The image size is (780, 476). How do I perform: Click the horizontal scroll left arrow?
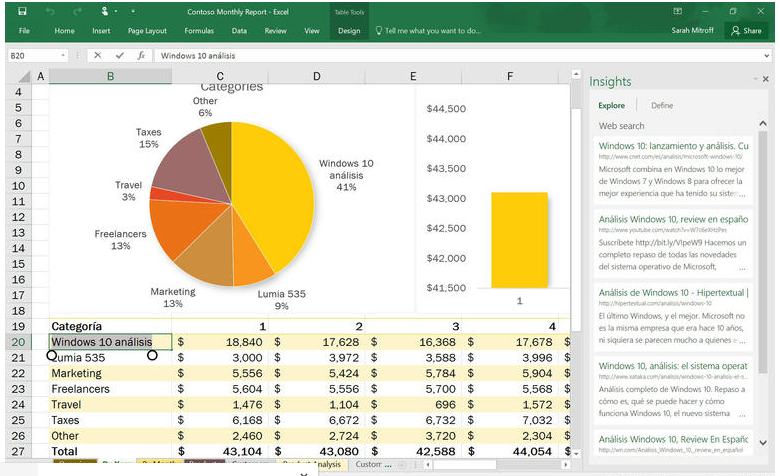pyautogui.click(x=428, y=465)
